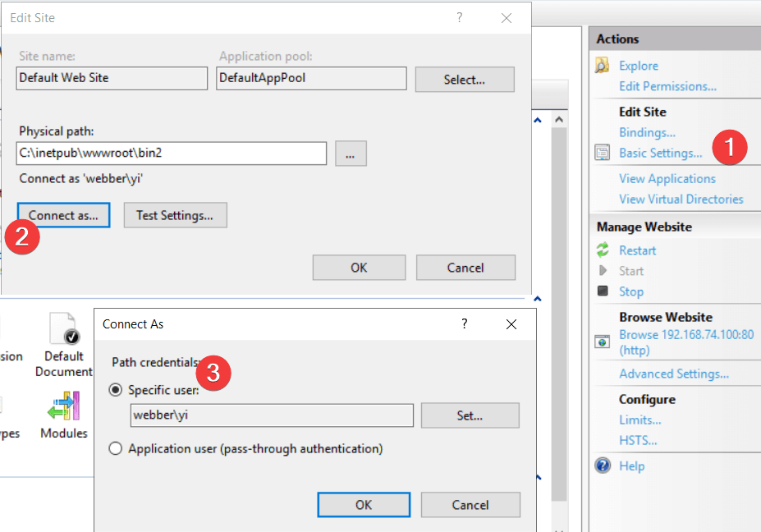761x532 pixels.
Task: Select Application user pass-through authentication option
Action: point(116,449)
